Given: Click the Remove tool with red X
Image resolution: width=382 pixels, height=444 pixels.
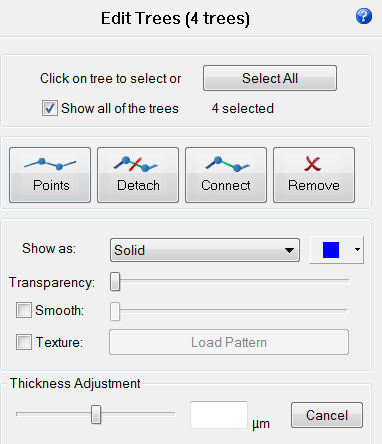Looking at the screenshot, I should point(314,175).
